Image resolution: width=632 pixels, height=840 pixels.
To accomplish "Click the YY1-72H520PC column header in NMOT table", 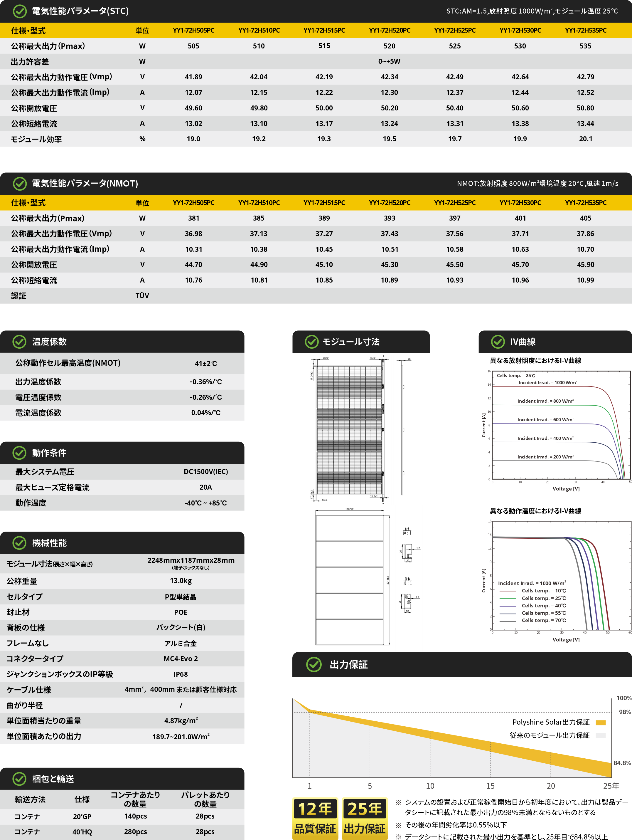I will click(x=390, y=203).
